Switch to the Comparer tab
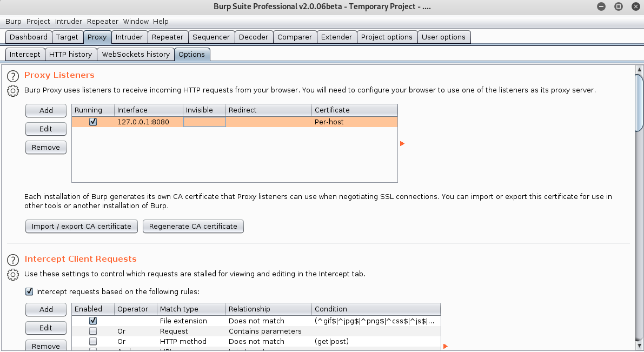Screen dimensions: 644x352 295,37
